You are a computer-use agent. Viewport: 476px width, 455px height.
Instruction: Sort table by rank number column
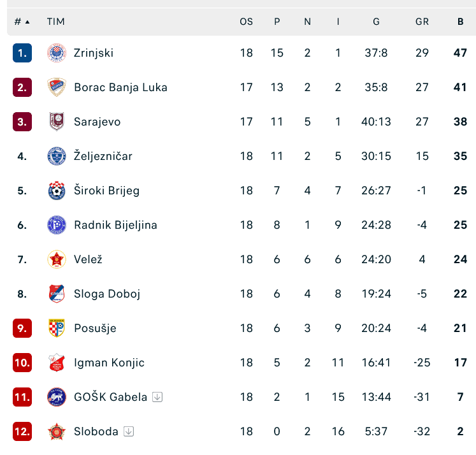point(22,22)
